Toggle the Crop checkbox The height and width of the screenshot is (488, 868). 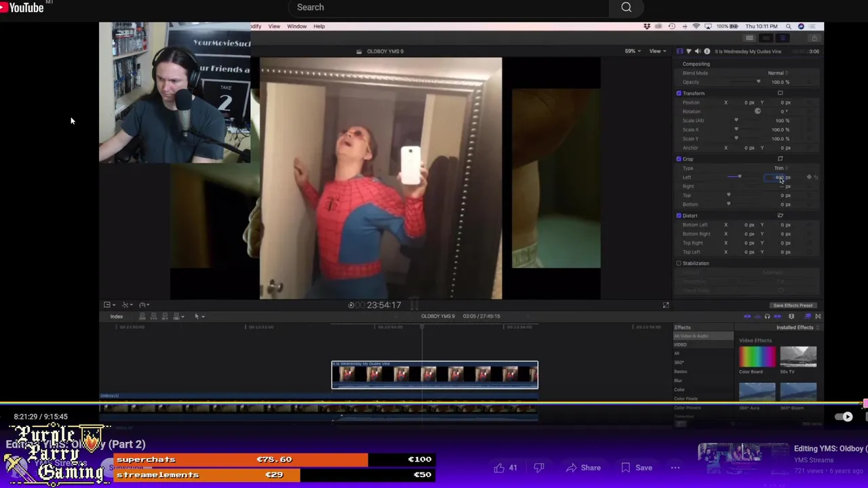point(679,159)
